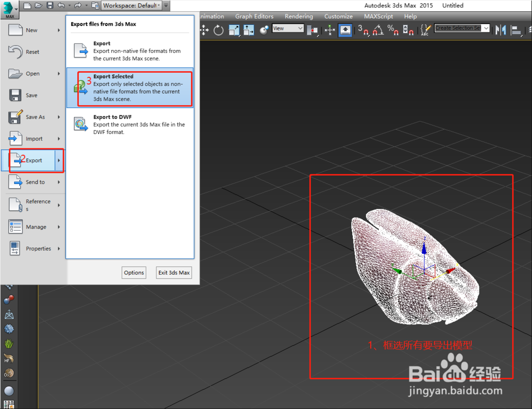
Task: Open the Create Selection Set dropdown
Action: tap(462, 28)
